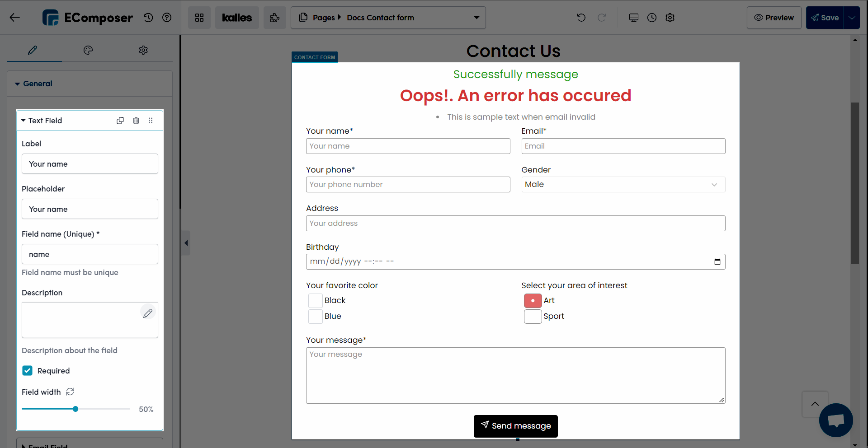Click the scrollbar up arrow
The image size is (868, 448).
[x=855, y=40]
